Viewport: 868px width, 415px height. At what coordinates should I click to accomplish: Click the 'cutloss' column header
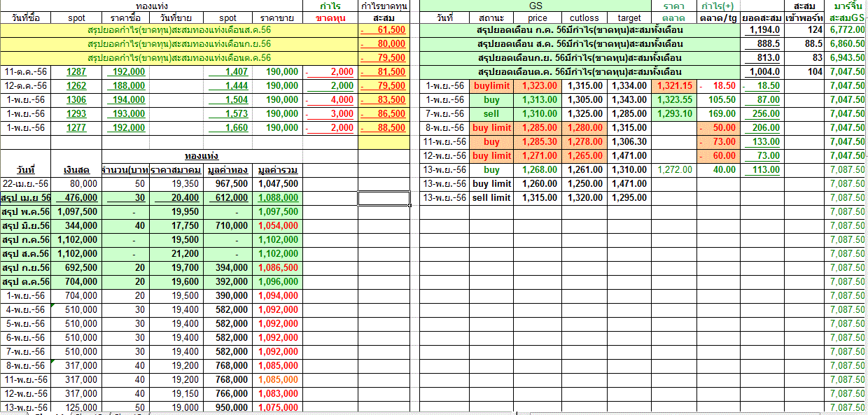coord(584,17)
